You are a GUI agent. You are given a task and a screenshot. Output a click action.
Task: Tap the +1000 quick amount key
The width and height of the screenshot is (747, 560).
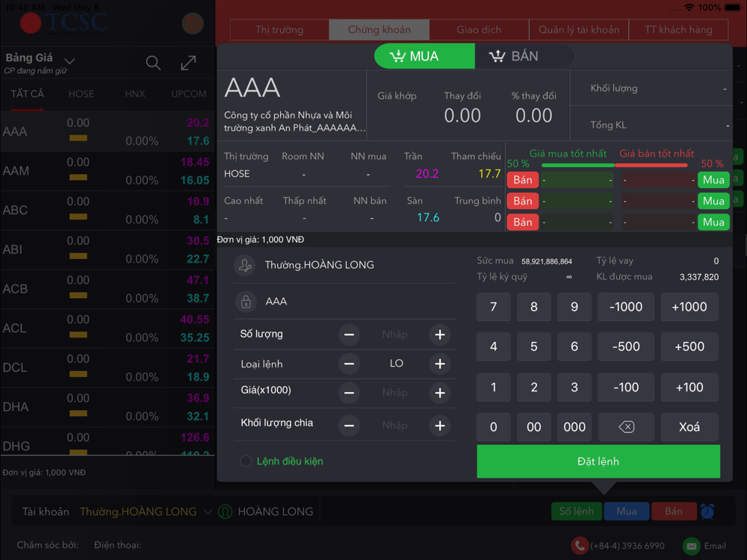click(x=689, y=307)
